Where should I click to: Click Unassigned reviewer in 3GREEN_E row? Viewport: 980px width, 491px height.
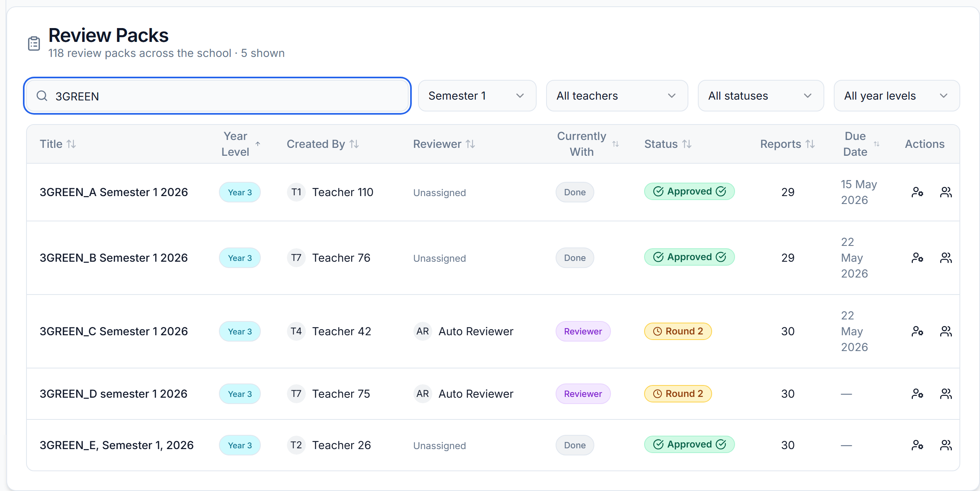point(439,446)
